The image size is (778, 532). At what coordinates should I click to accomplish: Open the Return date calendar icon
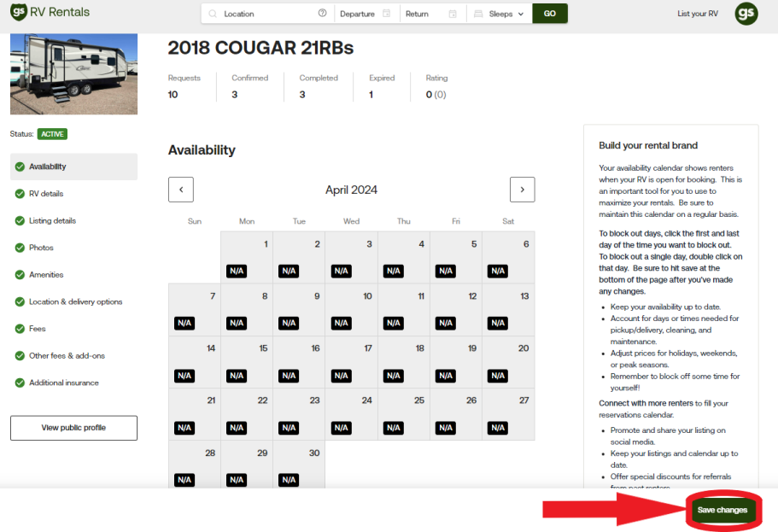pyautogui.click(x=453, y=14)
